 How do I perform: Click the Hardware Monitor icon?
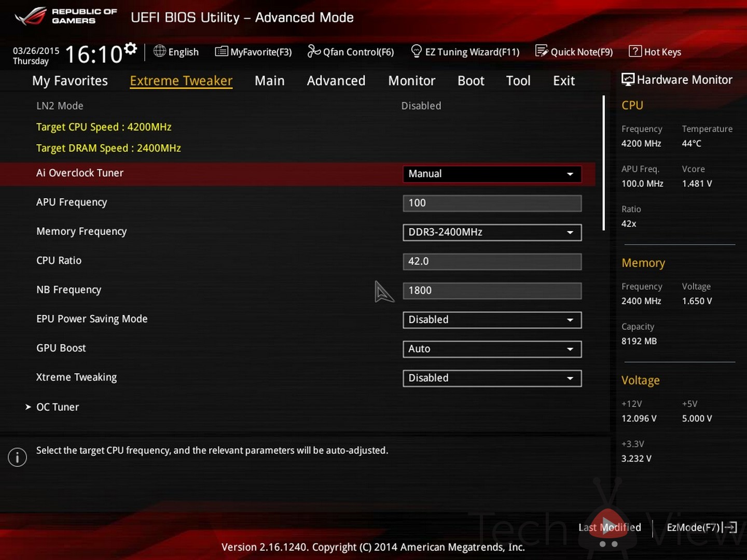[x=628, y=79]
